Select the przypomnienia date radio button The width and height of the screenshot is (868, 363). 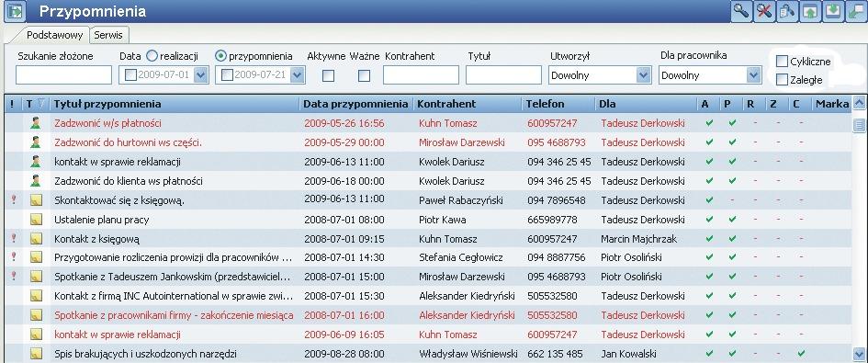[x=220, y=55]
